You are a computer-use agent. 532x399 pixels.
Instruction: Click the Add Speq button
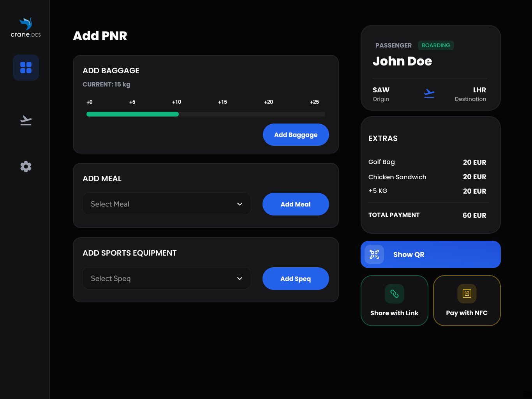[x=296, y=279]
